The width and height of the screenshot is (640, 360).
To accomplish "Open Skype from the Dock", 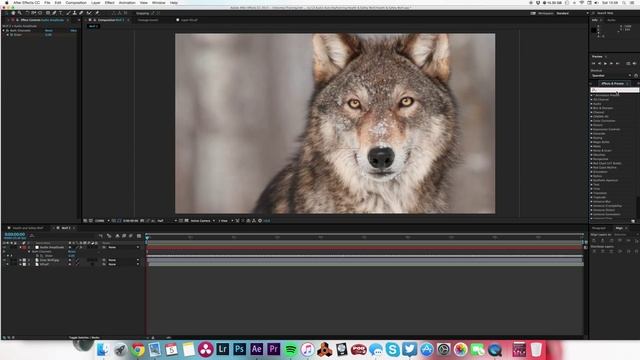I will click(392, 349).
